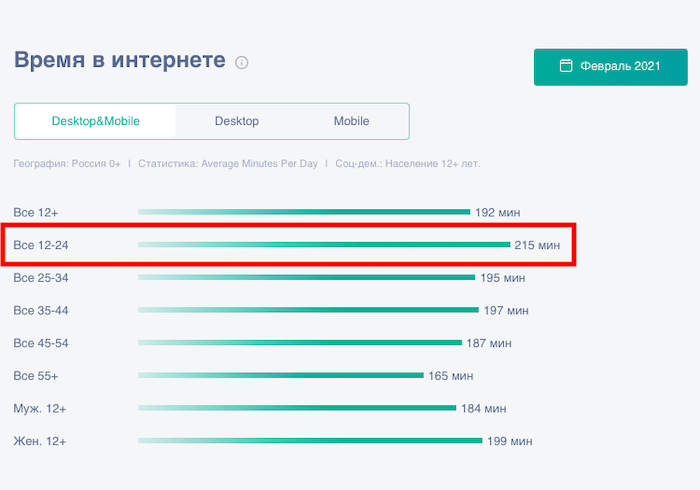Select the Все 55+ row label
Image resolution: width=700 pixels, height=490 pixels.
click(36, 376)
